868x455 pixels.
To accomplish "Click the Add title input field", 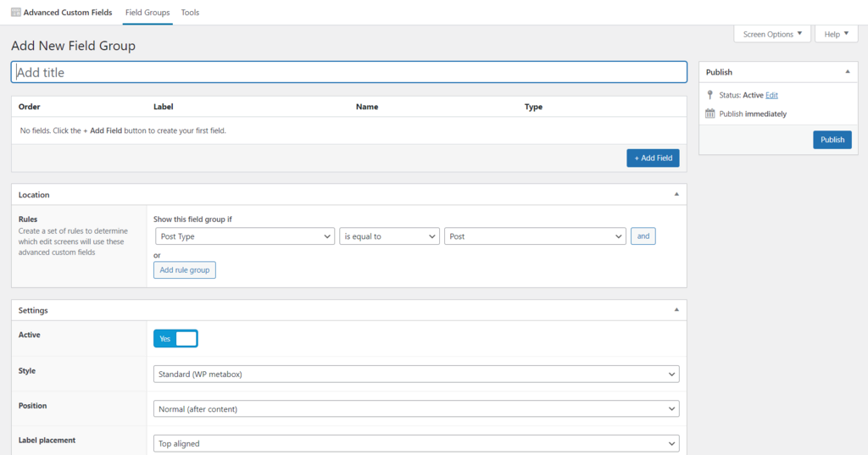I will coord(348,72).
